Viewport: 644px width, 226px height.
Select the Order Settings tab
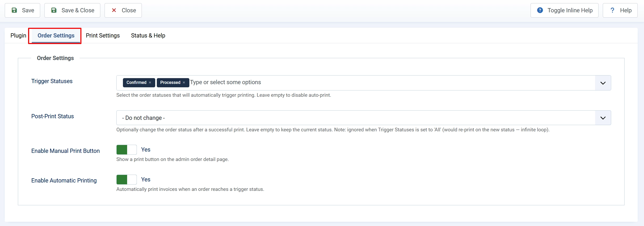pos(56,35)
